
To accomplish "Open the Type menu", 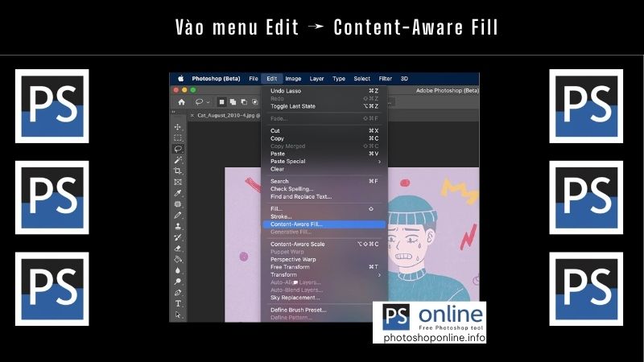I will pos(339,78).
